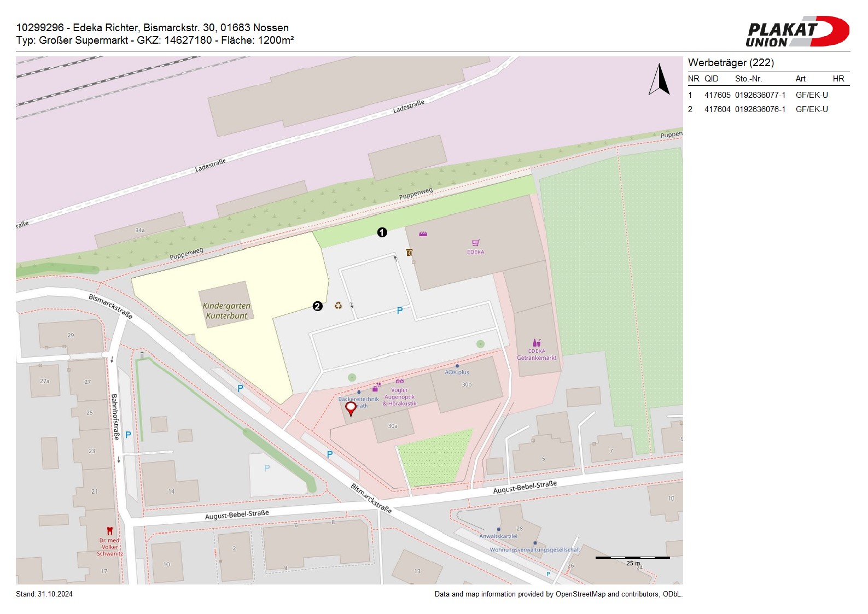Image resolution: width=868 pixels, height=614 pixels.
Task: Click the Plakat Union logo
Action: click(x=797, y=32)
